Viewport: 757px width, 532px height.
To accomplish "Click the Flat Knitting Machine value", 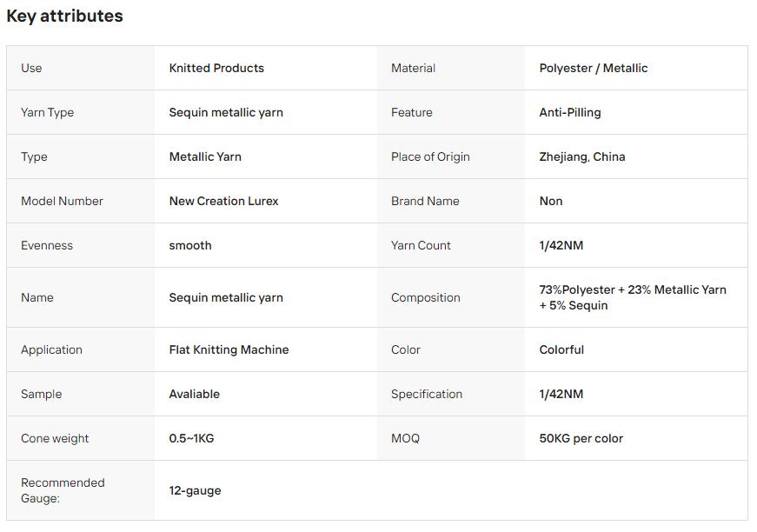I will [x=229, y=350].
